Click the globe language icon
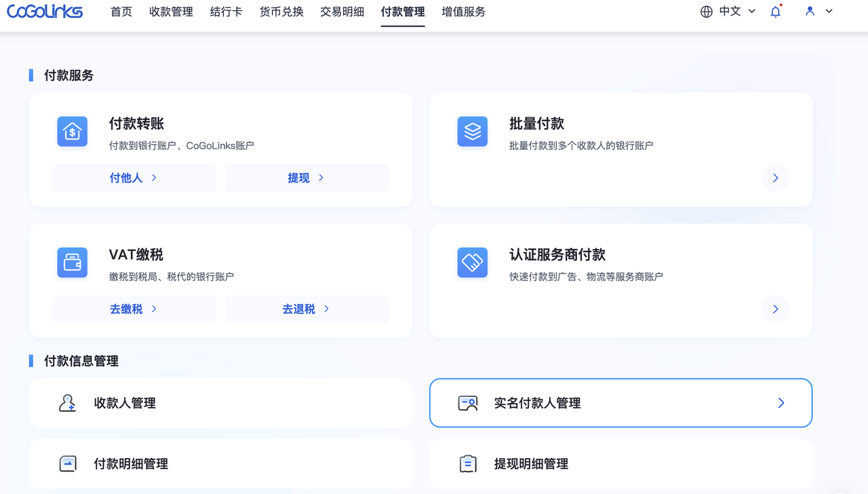The width and height of the screenshot is (868, 494). click(707, 12)
